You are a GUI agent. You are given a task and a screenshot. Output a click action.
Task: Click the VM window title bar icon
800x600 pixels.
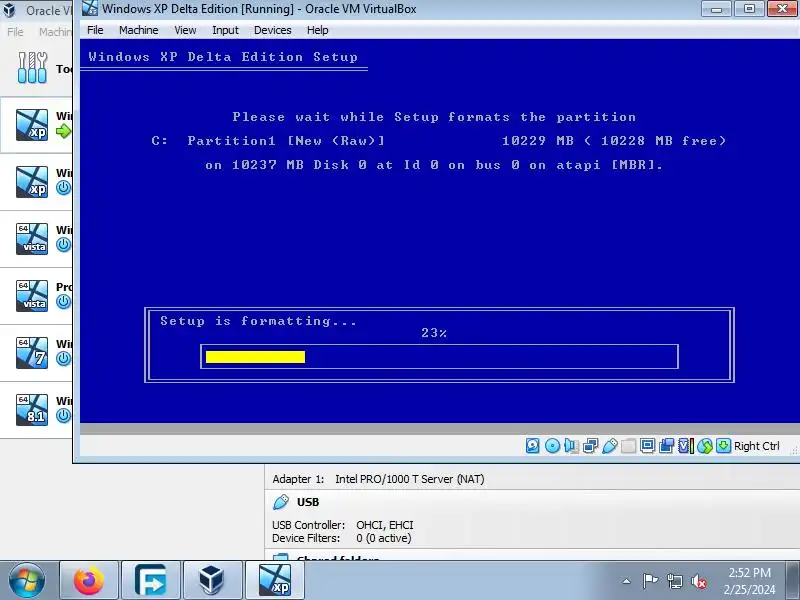pyautogui.click(x=90, y=8)
